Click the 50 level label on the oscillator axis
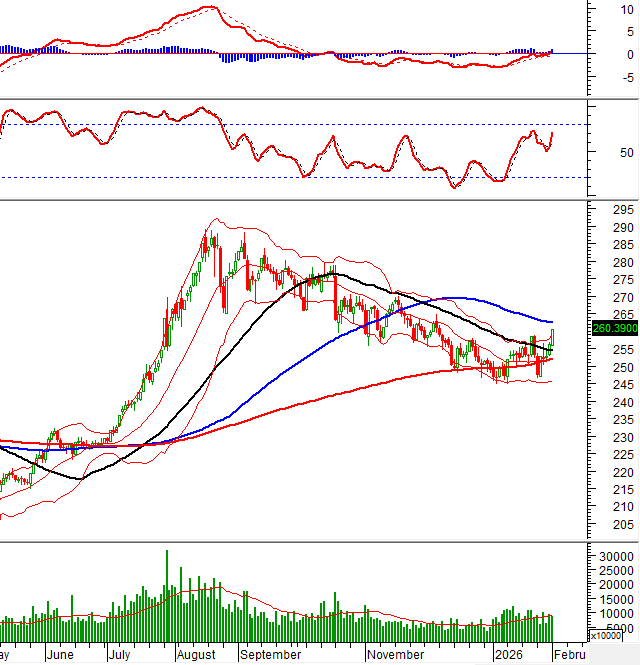 pyautogui.click(x=599, y=153)
